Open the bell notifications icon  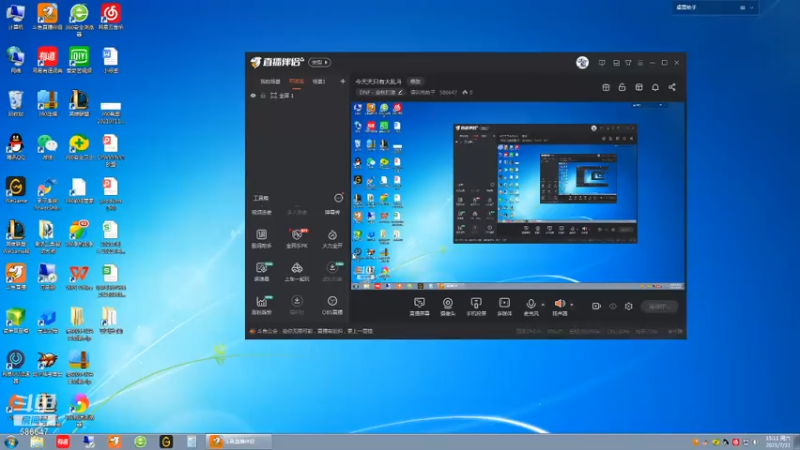(x=655, y=87)
